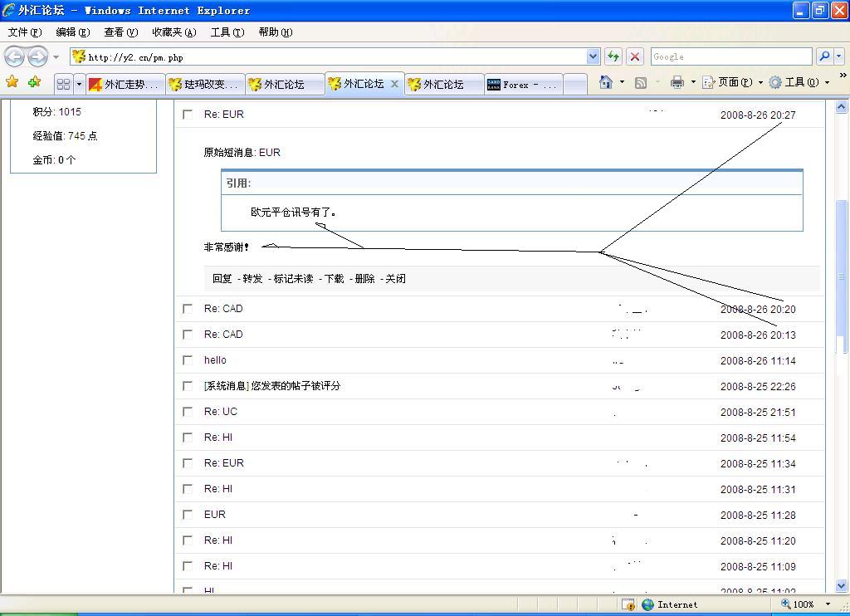Click the red Stop loading icon
Screen dimensions: 850x616
tap(635, 56)
